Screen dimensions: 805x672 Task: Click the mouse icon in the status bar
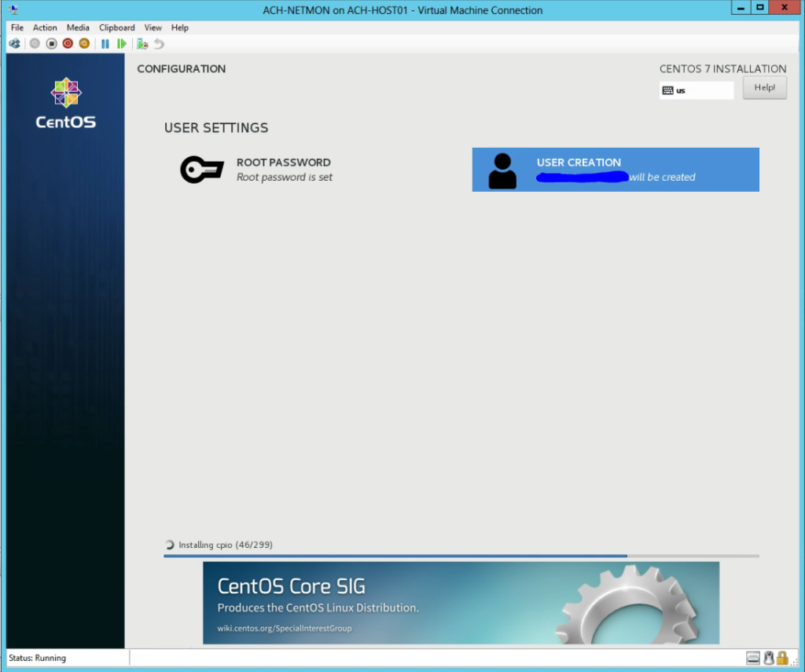tap(769, 658)
